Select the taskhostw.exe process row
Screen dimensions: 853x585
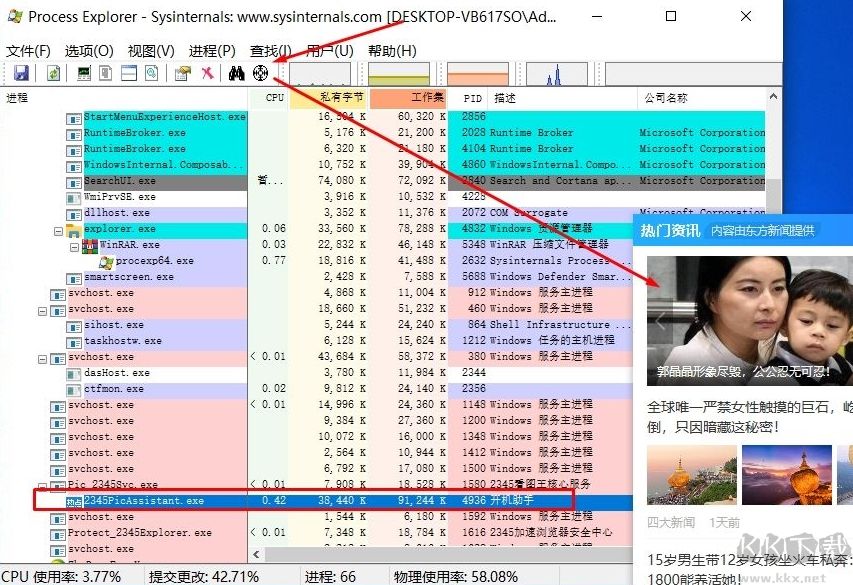tap(317, 341)
